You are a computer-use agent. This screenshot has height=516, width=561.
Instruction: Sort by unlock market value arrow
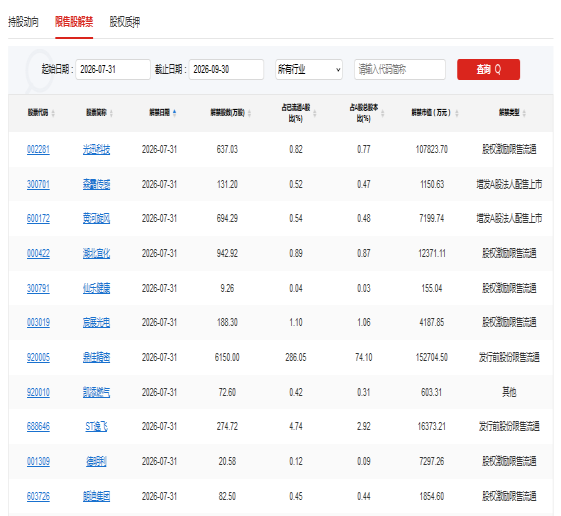(457, 113)
